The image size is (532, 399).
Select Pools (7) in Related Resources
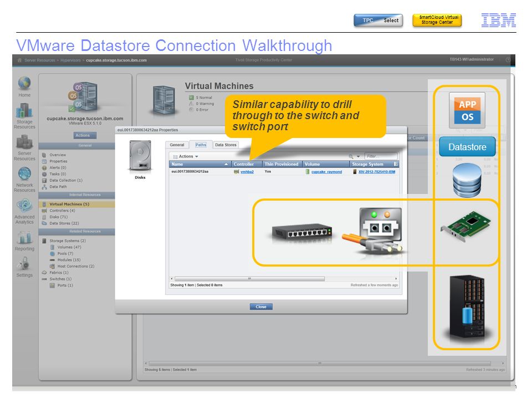tap(65, 254)
